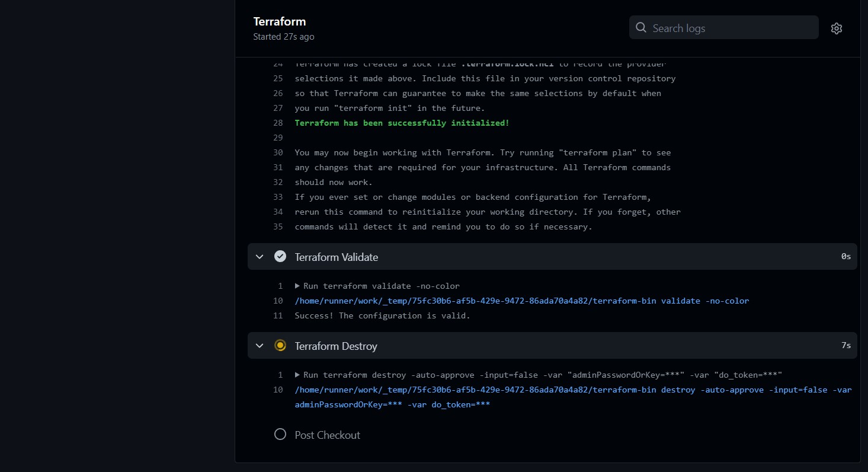The height and width of the screenshot is (472, 868).
Task: Open the Terraform Destroy step header
Action: tap(552, 346)
